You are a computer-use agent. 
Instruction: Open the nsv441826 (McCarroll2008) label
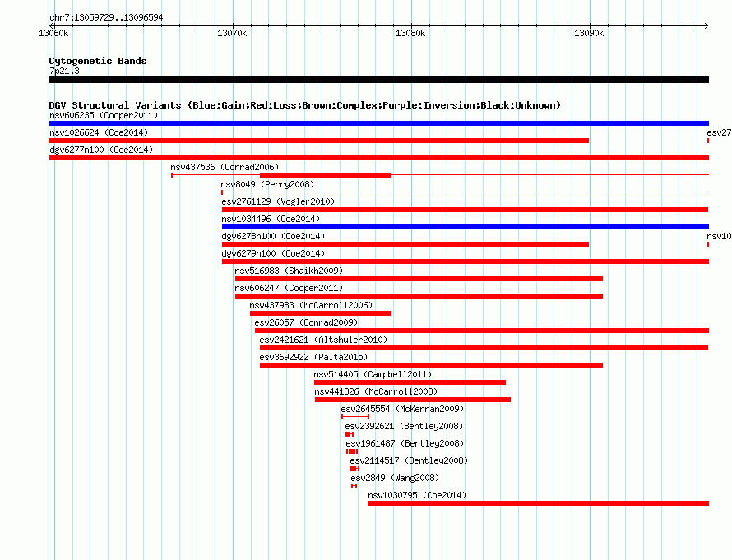tap(376, 391)
